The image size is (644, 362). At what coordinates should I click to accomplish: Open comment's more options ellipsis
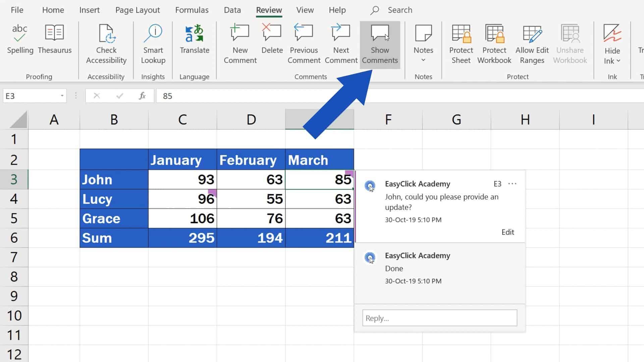click(x=512, y=184)
